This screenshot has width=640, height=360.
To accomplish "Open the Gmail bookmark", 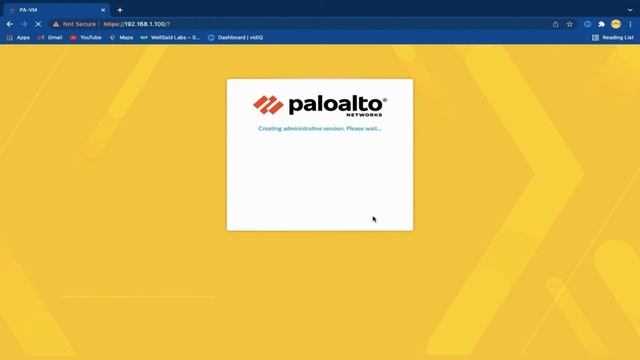I will click(50, 38).
